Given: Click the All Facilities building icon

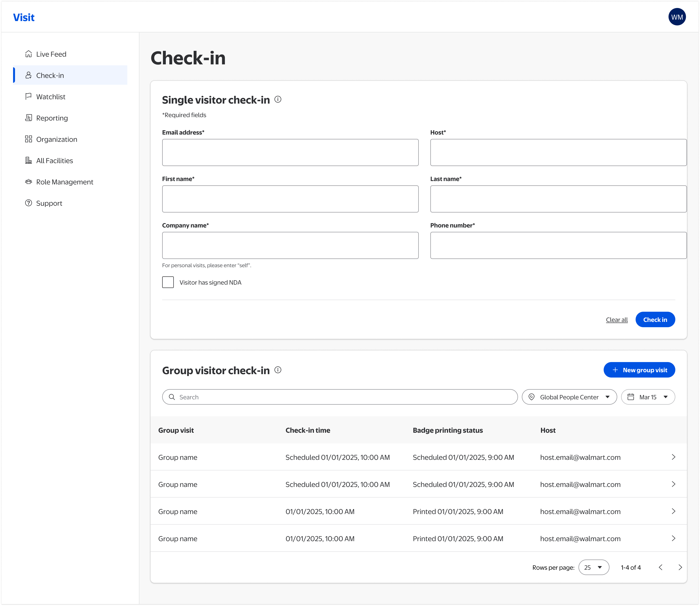Looking at the screenshot, I should (28, 161).
